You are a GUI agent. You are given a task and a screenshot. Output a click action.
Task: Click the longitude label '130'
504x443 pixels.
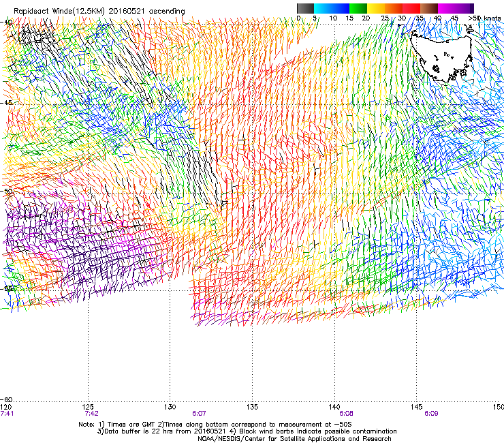[x=170, y=408]
